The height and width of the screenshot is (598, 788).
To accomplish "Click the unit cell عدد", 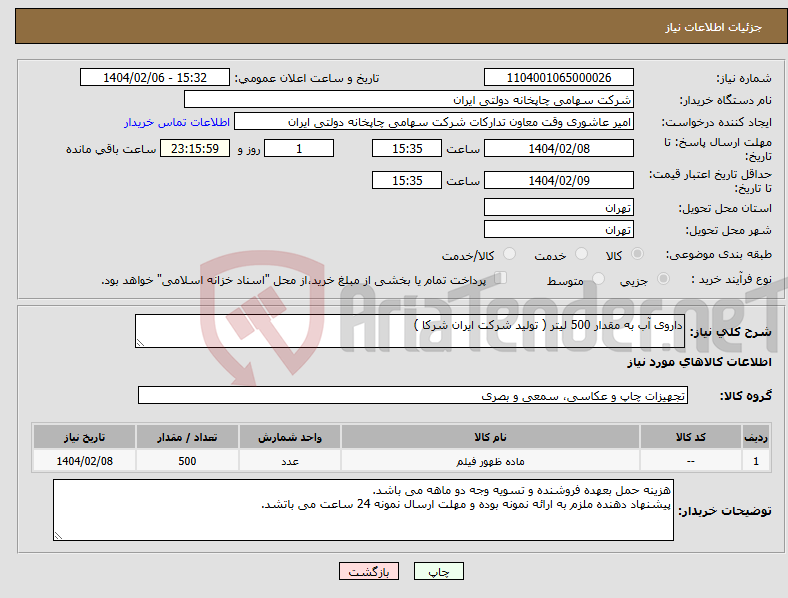I will point(290,461).
